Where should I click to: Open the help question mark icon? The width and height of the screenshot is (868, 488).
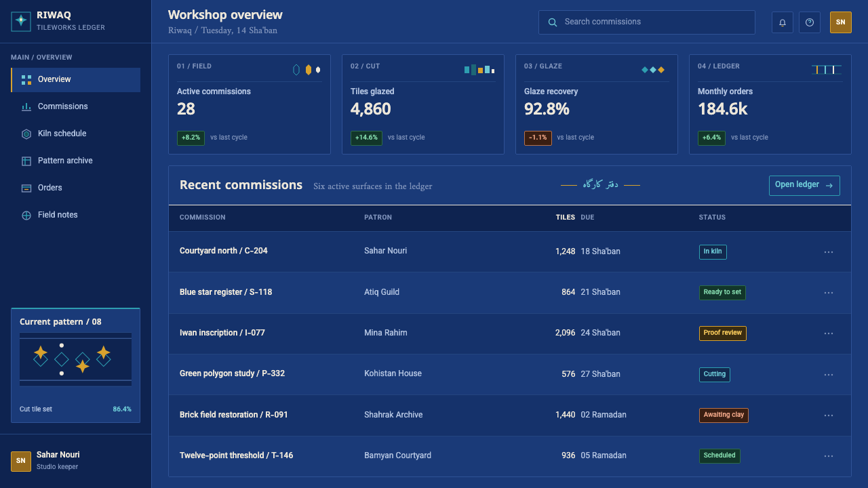810,22
